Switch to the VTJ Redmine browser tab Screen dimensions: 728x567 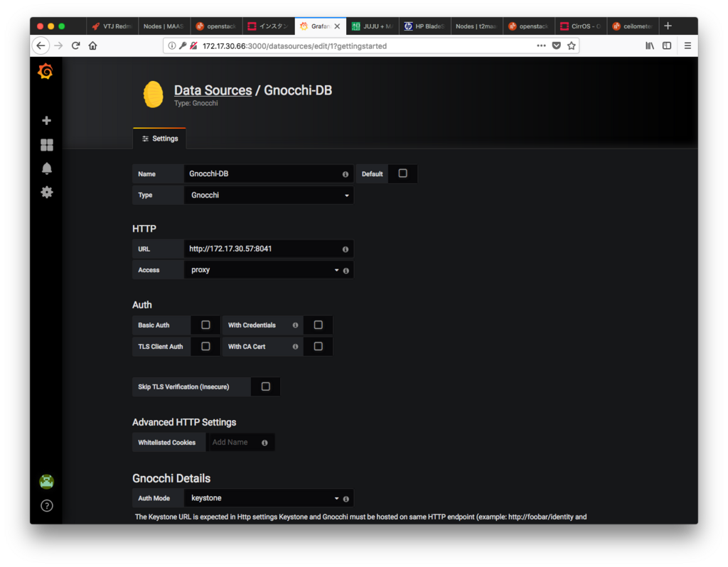tap(112, 26)
